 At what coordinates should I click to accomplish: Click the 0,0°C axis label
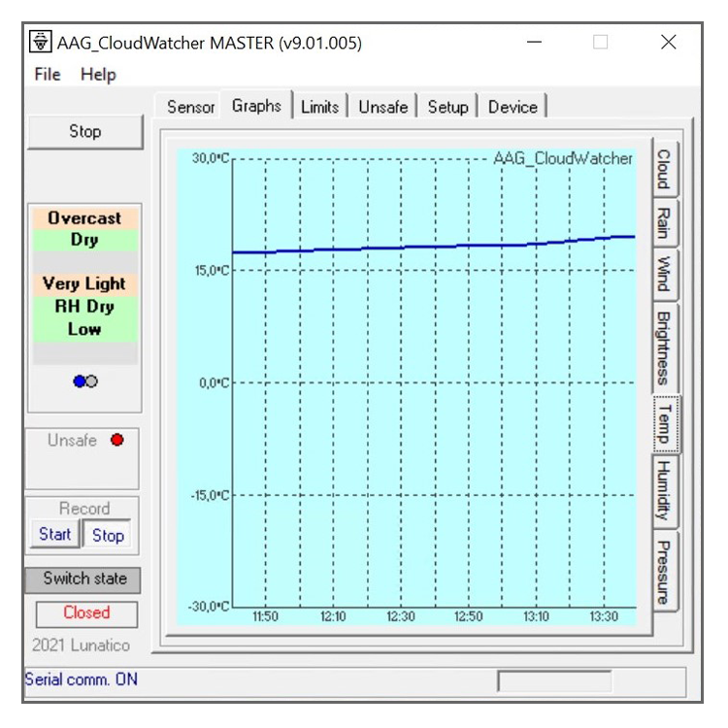pyautogui.click(x=215, y=383)
